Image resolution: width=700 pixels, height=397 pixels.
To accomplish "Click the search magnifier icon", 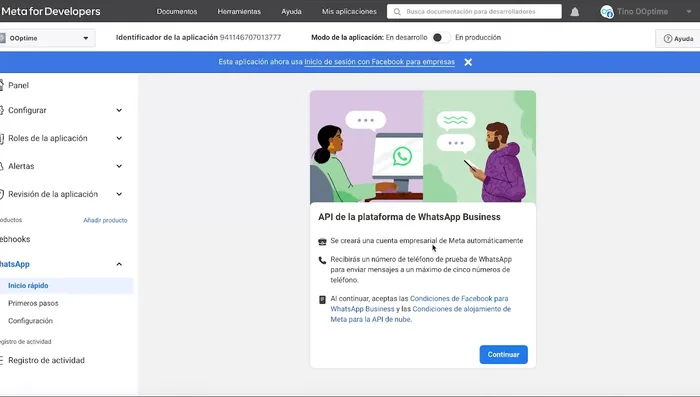I will tap(397, 12).
